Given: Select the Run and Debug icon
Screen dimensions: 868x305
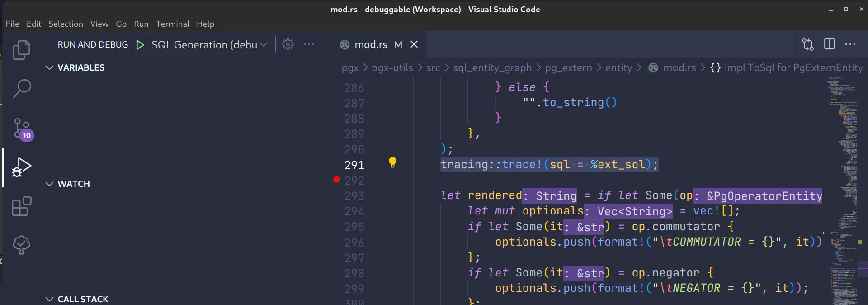Looking at the screenshot, I should (x=21, y=167).
